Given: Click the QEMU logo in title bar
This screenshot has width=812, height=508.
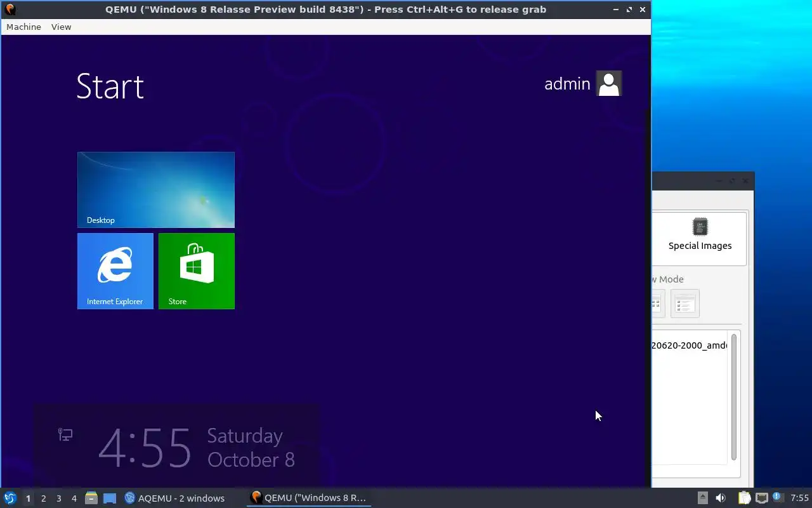Looking at the screenshot, I should tap(10, 10).
